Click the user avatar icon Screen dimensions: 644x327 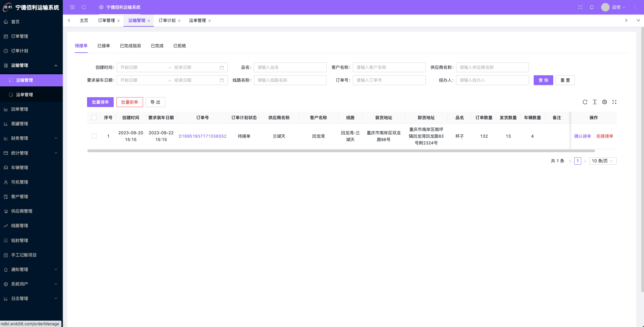coord(605,7)
